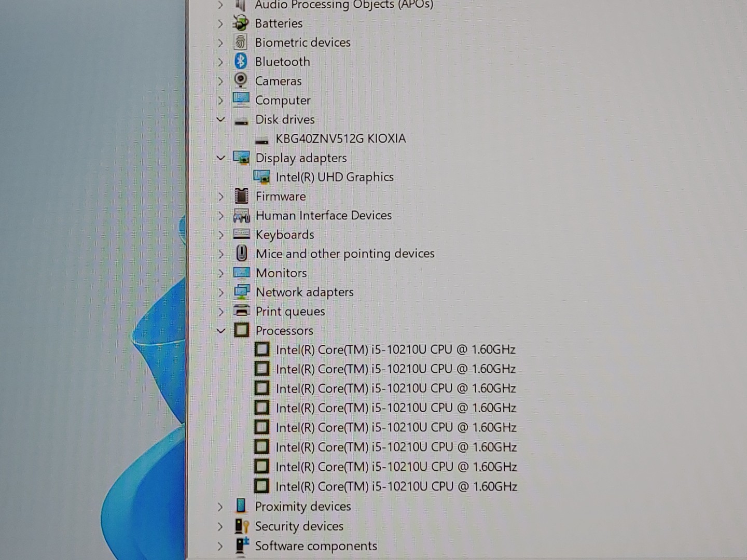Screen dimensions: 747x560
Task: Click the Cameras webcam icon
Action: 240,80
